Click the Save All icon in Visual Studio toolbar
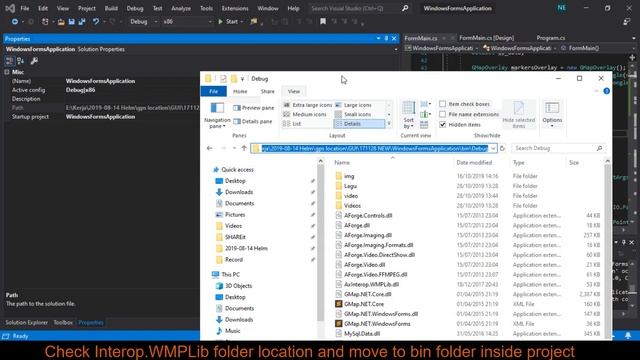This screenshot has width=640, height=360. click(82, 22)
